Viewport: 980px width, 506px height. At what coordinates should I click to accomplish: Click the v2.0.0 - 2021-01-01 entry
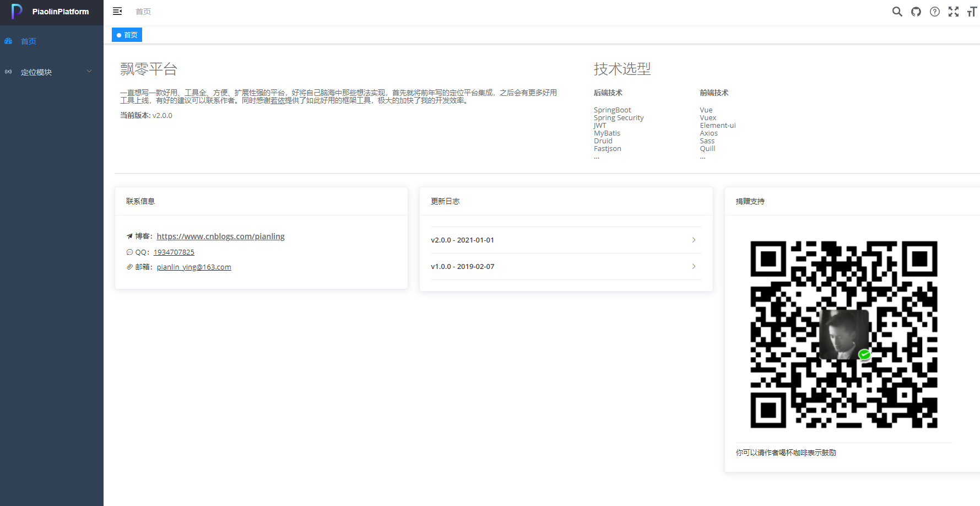point(566,240)
